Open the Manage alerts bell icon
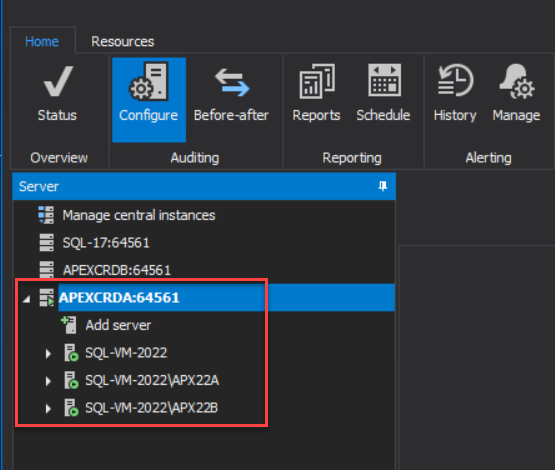 click(x=517, y=81)
